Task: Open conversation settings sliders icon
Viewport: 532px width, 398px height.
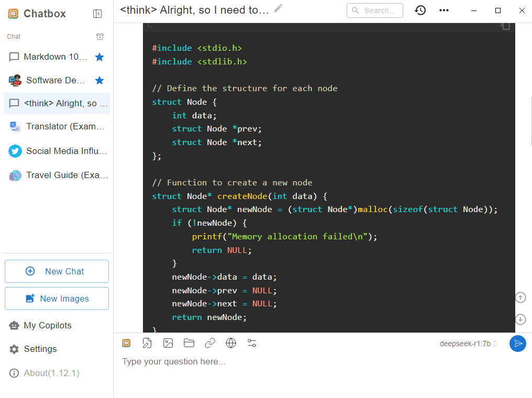Action: point(252,343)
